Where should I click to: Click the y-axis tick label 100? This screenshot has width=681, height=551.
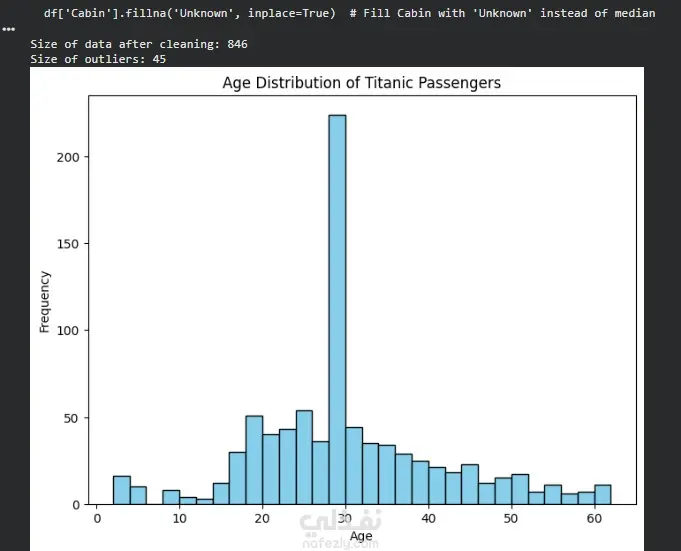tap(68, 331)
